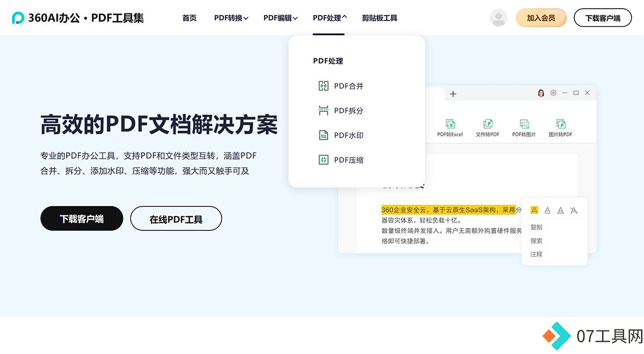Click the 高效的PDF文档解决方案 headline
Viewport: 644px width, 354px height.
pos(159,124)
